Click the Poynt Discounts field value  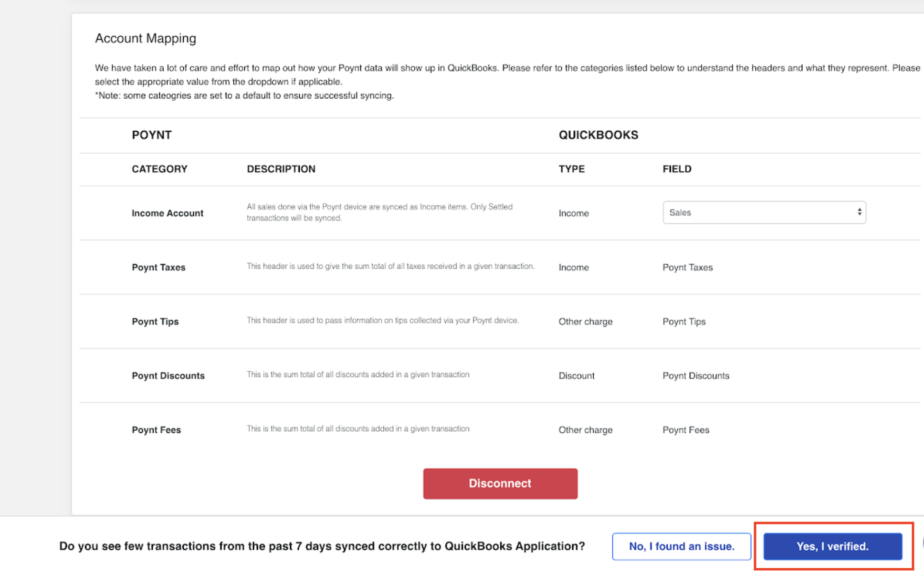click(x=696, y=376)
